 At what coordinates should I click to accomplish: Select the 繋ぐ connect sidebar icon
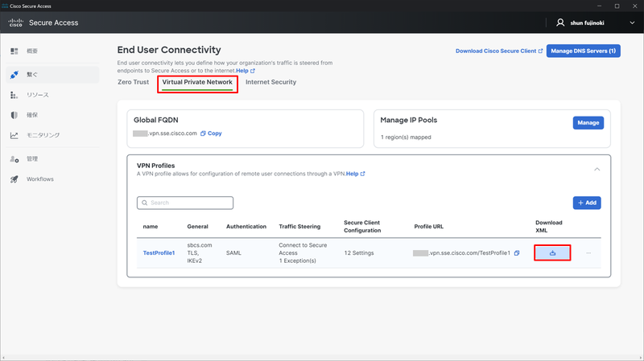(14, 75)
